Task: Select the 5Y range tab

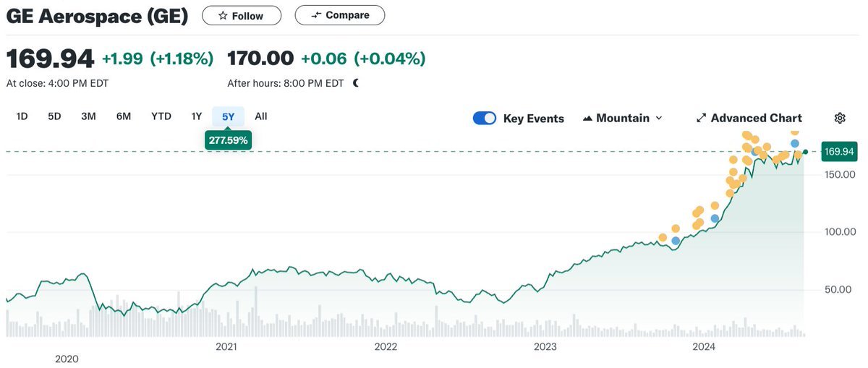Action: [x=228, y=116]
